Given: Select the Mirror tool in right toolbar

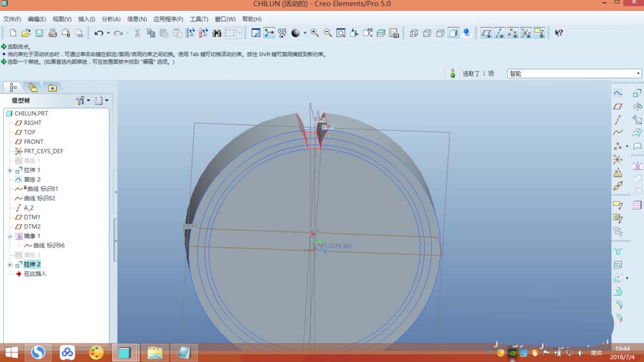Looking at the screenshot, I should pos(637,166).
